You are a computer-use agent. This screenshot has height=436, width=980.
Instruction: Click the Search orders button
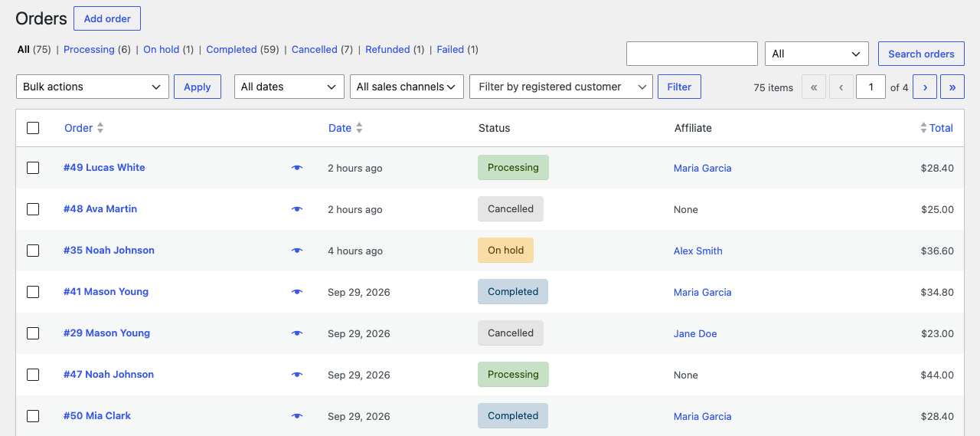[921, 54]
